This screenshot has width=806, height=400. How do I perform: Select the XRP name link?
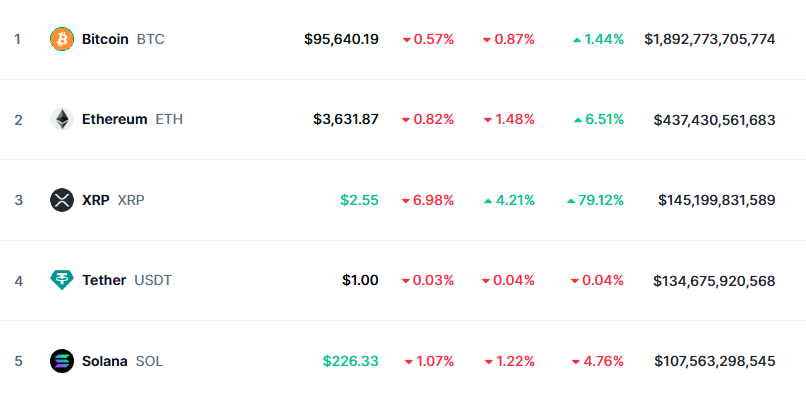tap(96, 200)
